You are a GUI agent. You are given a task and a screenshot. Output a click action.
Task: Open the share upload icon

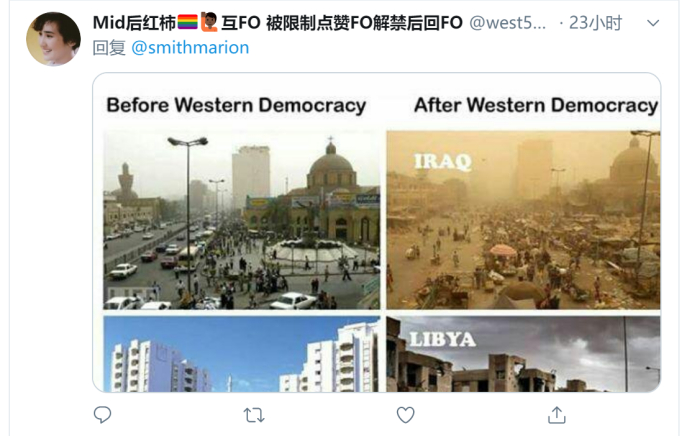click(556, 414)
